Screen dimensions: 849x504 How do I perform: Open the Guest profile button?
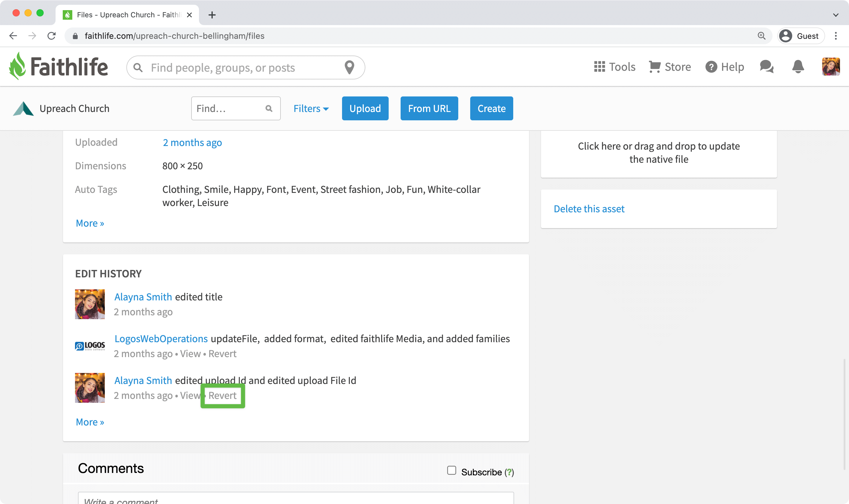coord(801,36)
